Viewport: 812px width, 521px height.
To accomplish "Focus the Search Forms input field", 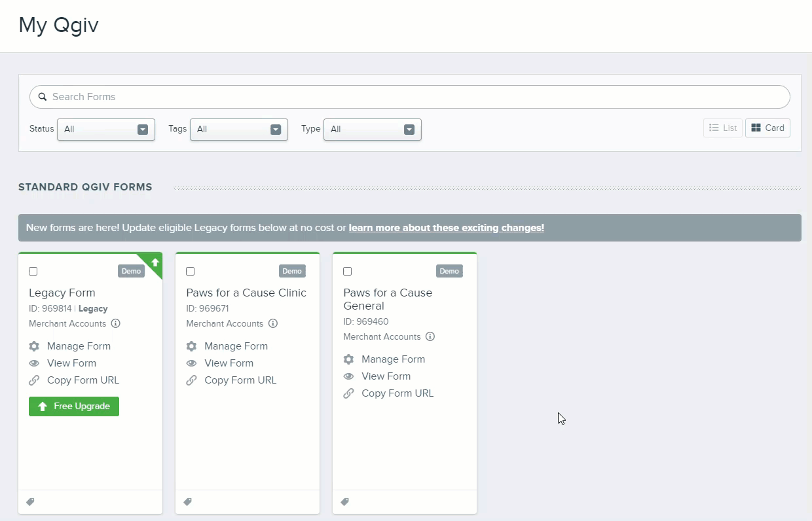I will (x=410, y=97).
